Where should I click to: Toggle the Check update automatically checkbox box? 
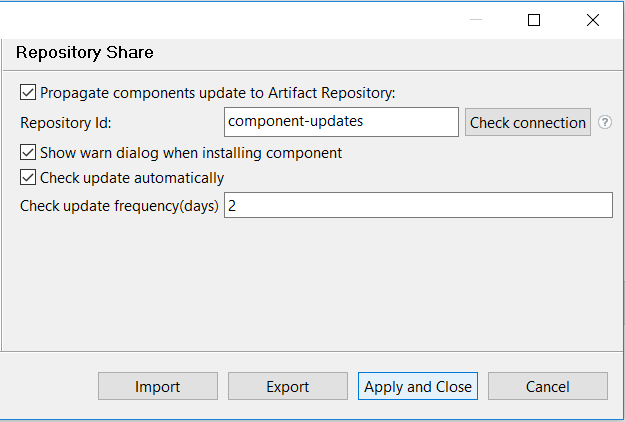tap(28, 178)
